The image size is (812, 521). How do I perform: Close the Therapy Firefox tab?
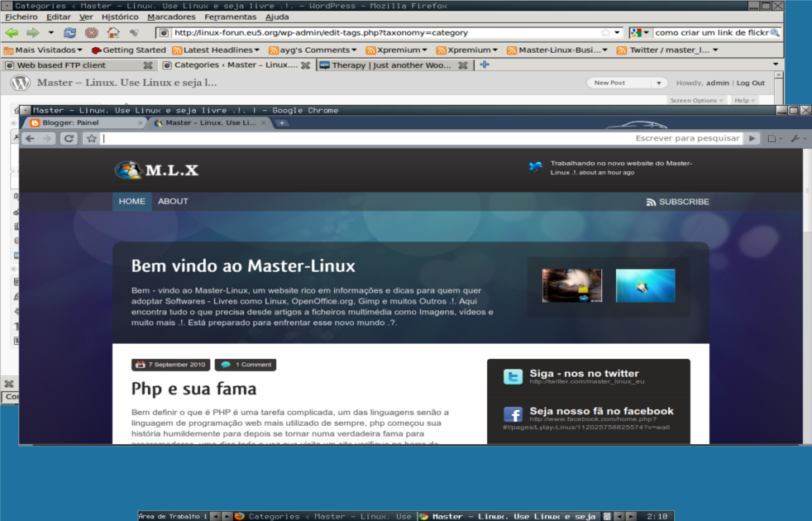(x=463, y=65)
